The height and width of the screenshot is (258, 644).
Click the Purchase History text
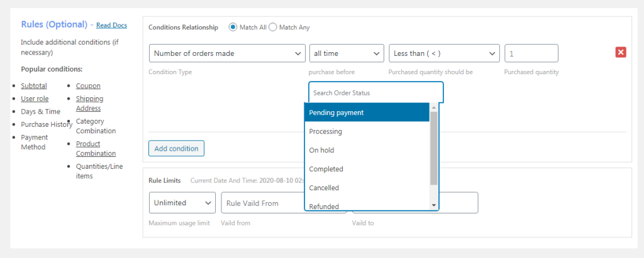coord(47,124)
